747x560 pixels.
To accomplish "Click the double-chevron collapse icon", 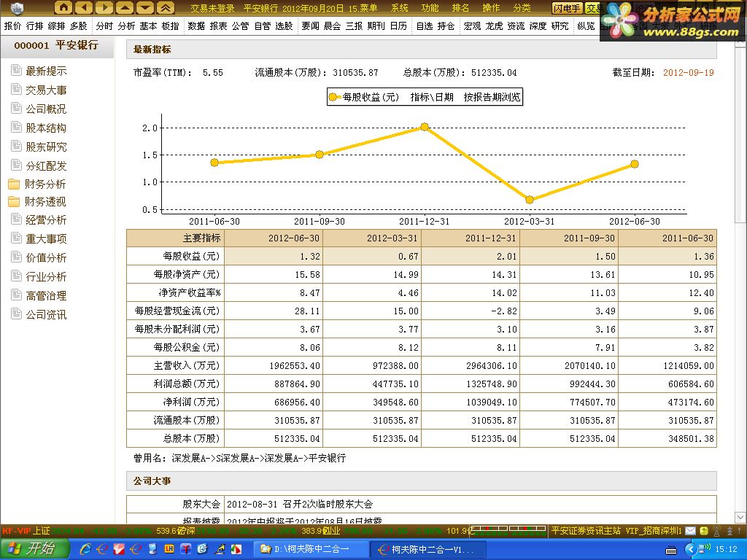I will pyautogui.click(x=166, y=7).
